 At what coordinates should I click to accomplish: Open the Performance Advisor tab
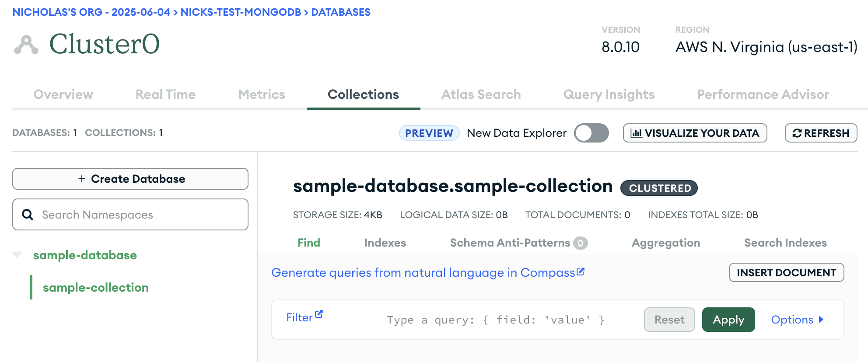[x=763, y=94]
